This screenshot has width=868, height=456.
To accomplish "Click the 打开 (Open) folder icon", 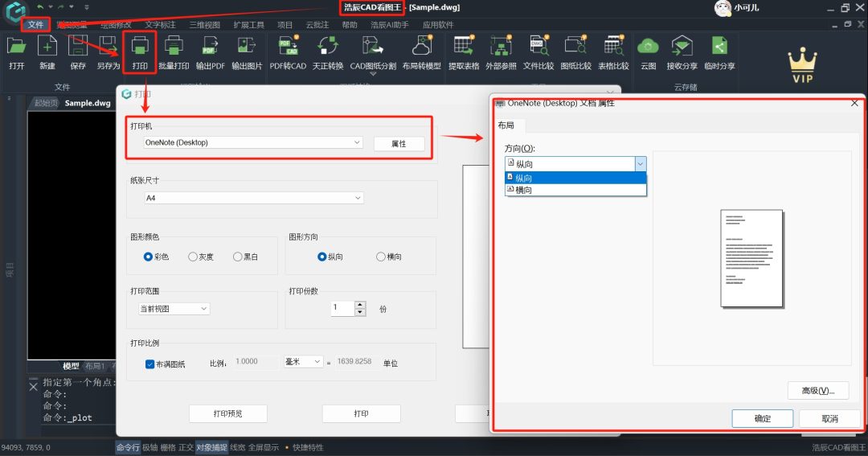I will click(16, 47).
